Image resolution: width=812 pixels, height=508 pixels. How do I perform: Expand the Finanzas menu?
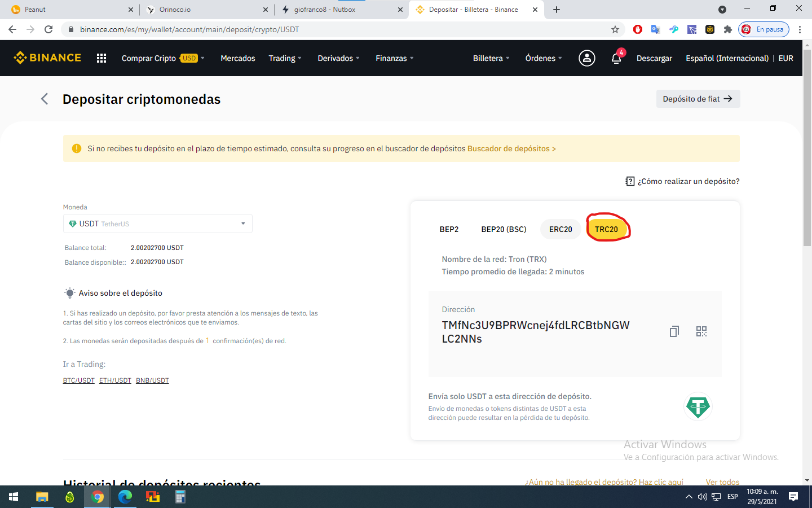[395, 58]
